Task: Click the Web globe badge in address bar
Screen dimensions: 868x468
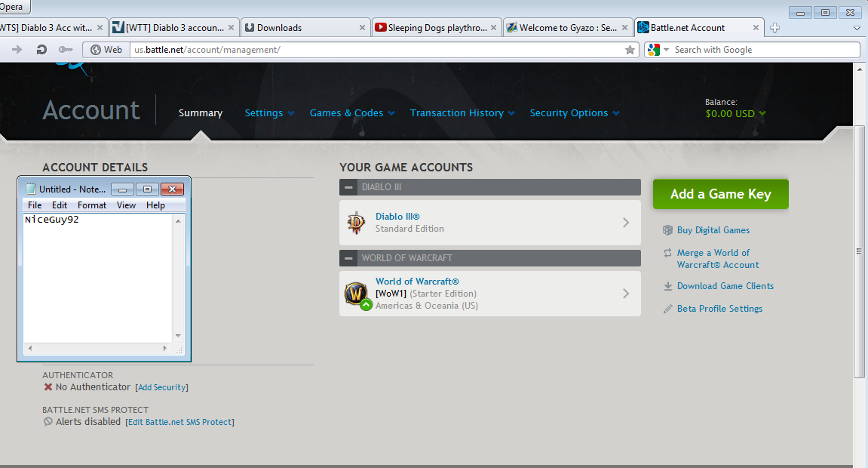Action: (106, 50)
